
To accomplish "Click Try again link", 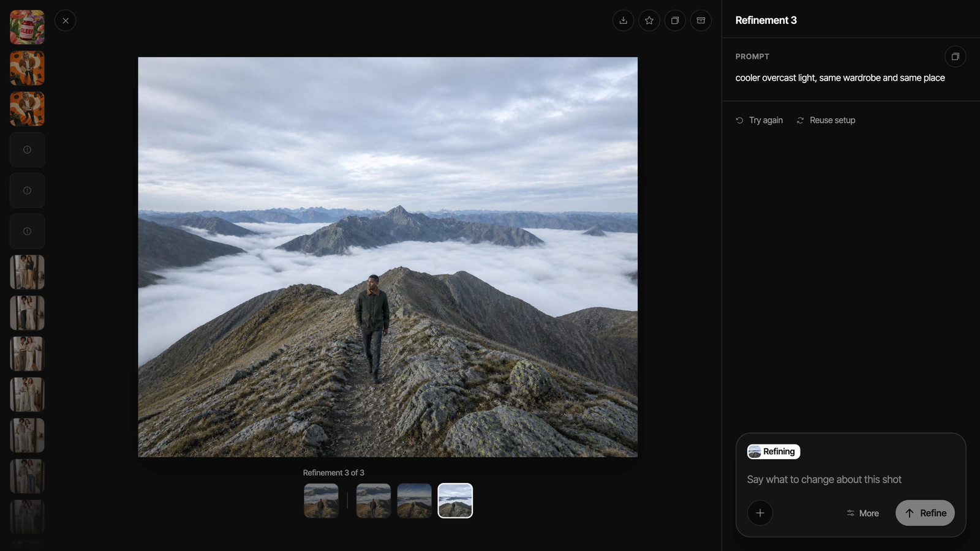I will point(759,120).
